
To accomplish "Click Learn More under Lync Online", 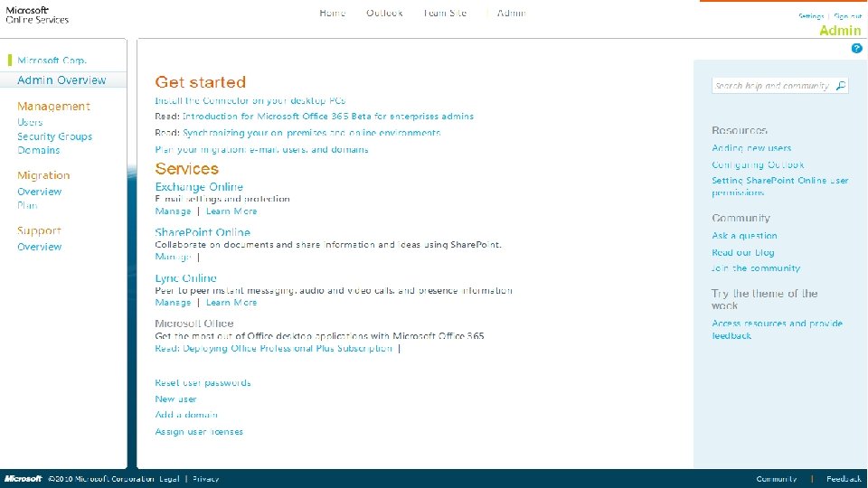I will tap(231, 303).
